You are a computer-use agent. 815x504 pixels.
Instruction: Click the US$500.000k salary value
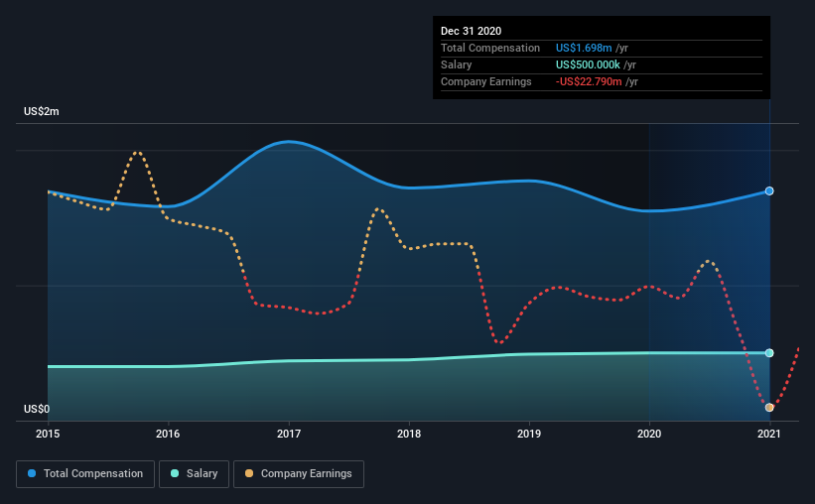(x=588, y=64)
